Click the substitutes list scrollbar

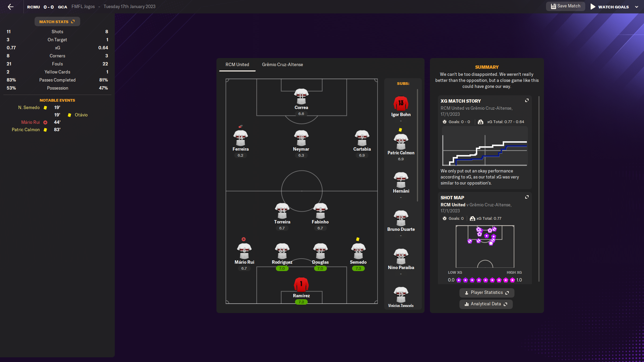click(x=417, y=144)
